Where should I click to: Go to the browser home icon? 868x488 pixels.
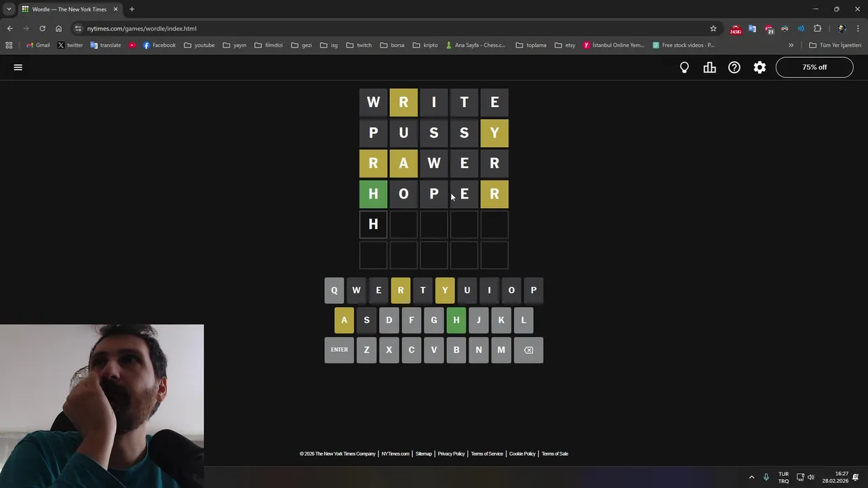(59, 28)
